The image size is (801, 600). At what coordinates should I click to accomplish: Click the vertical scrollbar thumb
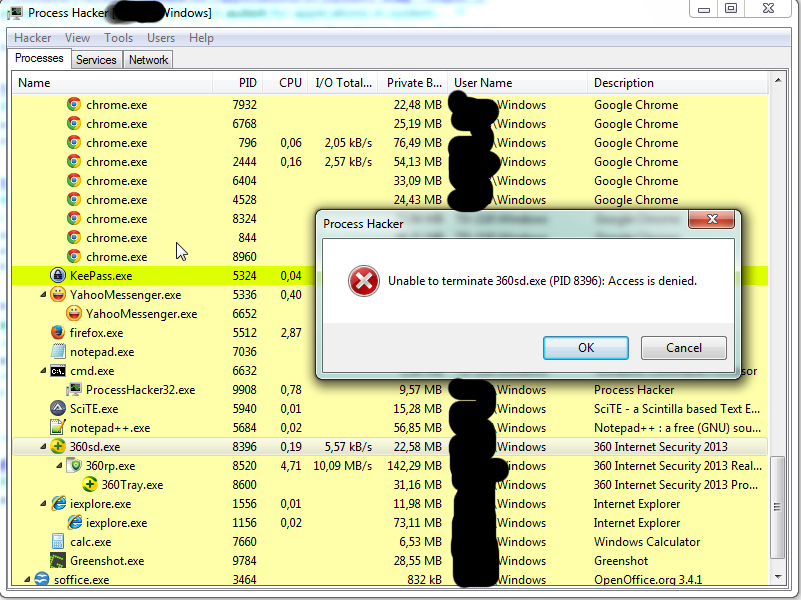[x=778, y=507]
